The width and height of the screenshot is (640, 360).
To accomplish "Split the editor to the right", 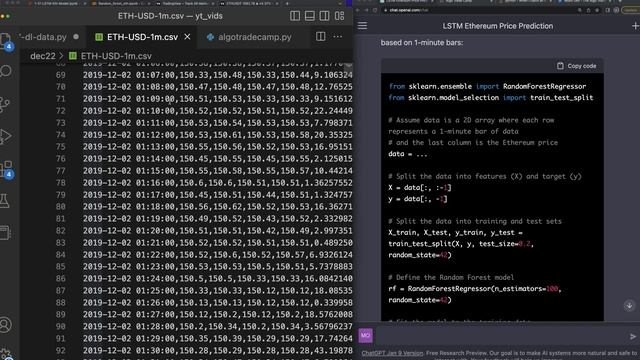I will (320, 37).
